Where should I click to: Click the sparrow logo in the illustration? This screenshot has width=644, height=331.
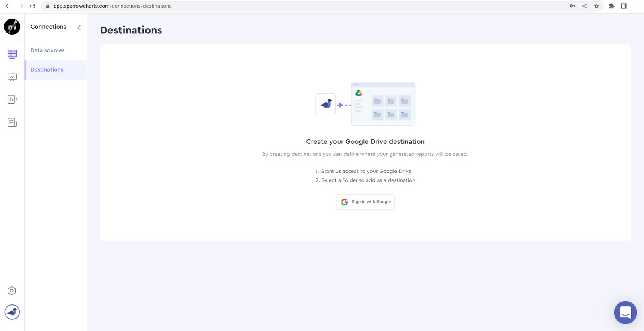[326, 104]
